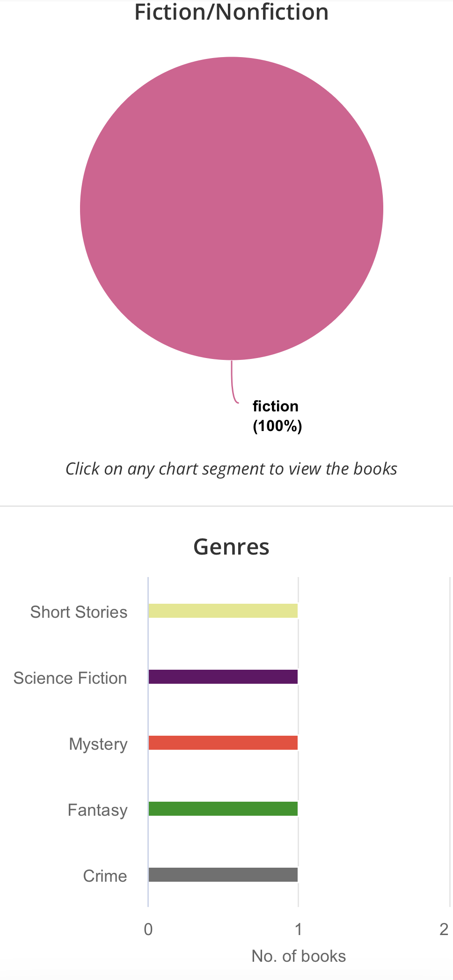Click the Short Stories genre label
The height and width of the screenshot is (980, 453).
click(x=79, y=612)
